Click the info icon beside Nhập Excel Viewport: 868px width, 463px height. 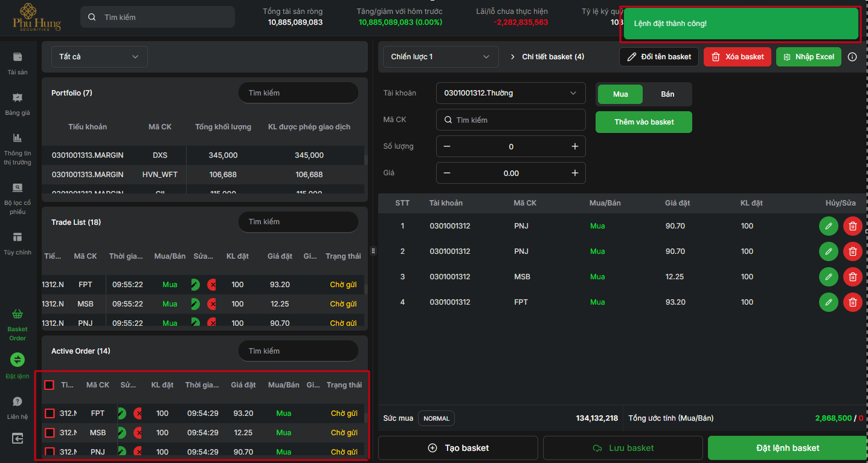pos(852,57)
